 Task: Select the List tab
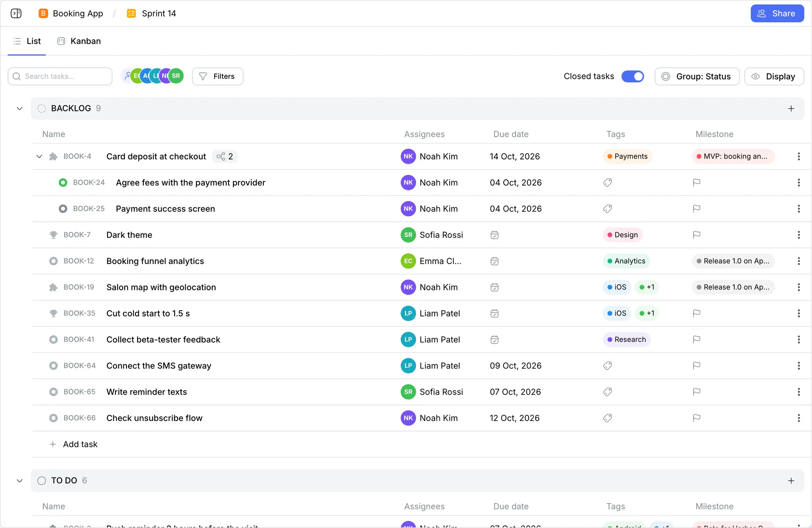tap(27, 41)
